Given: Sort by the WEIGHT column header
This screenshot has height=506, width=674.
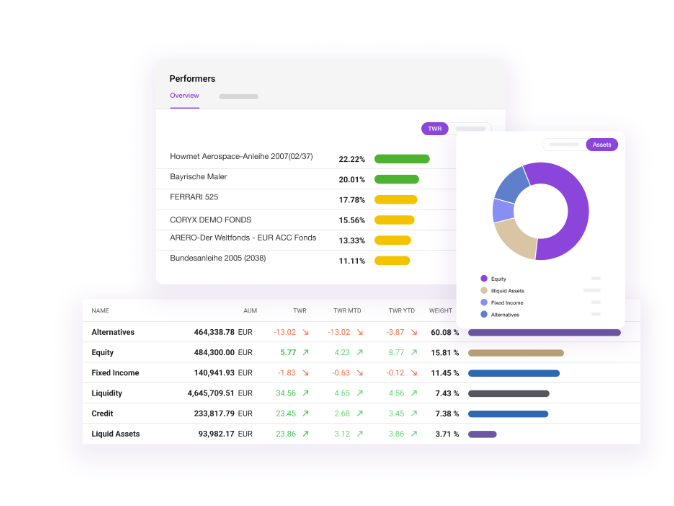Looking at the screenshot, I should click(x=441, y=310).
